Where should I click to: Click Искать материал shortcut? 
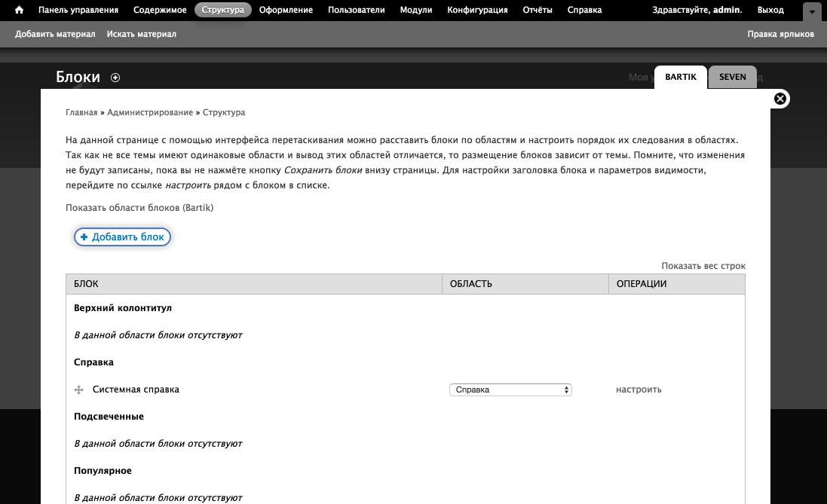[x=141, y=34]
